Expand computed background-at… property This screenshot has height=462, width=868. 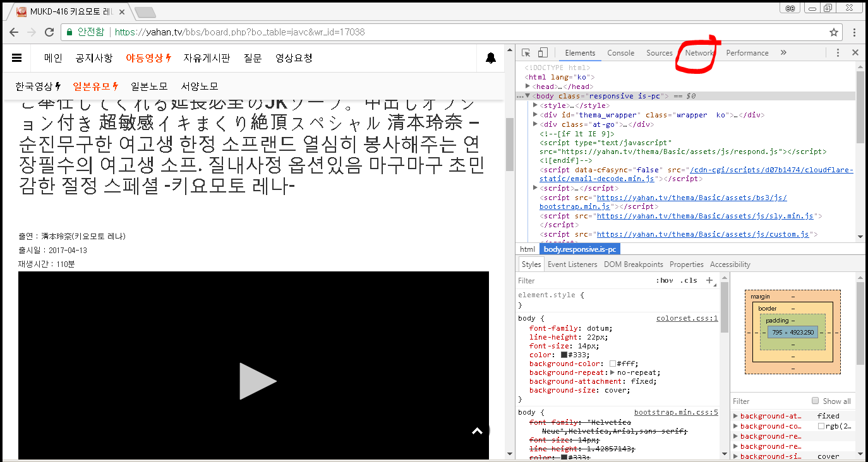[735, 416]
